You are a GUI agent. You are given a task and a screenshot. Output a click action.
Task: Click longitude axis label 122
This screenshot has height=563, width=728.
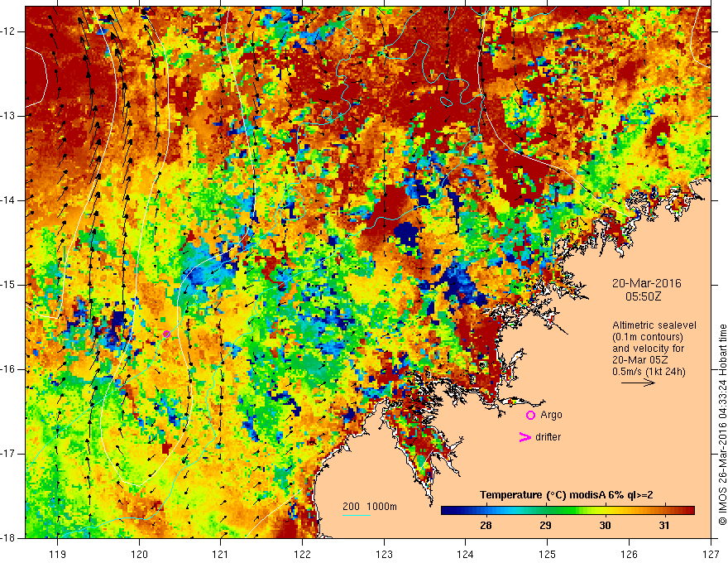pos(302,554)
